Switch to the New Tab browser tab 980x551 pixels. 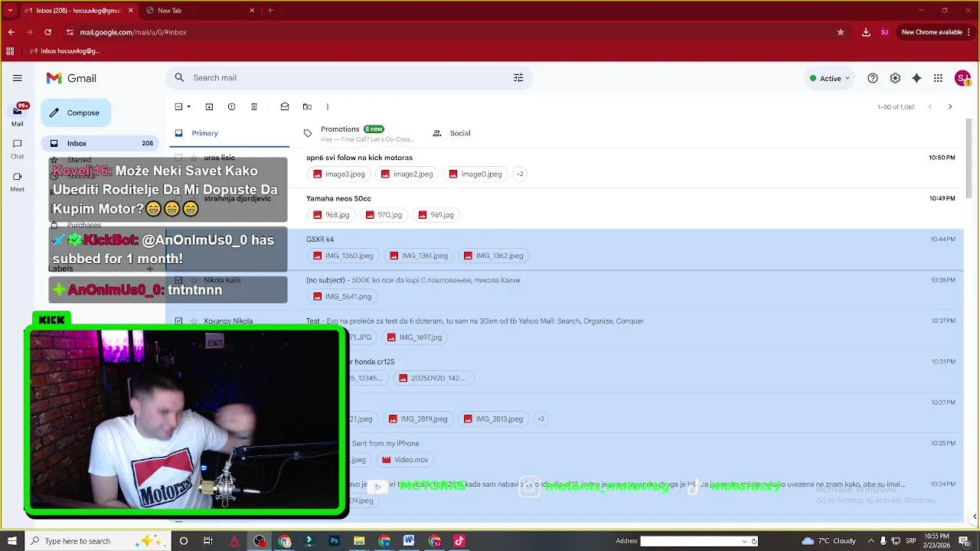click(x=199, y=11)
